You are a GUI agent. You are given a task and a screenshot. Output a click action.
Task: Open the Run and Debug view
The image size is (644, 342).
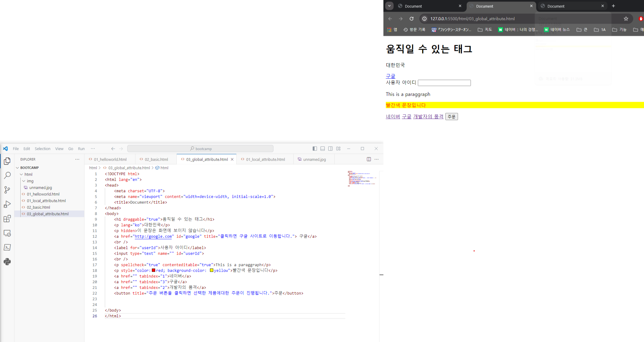click(x=7, y=204)
